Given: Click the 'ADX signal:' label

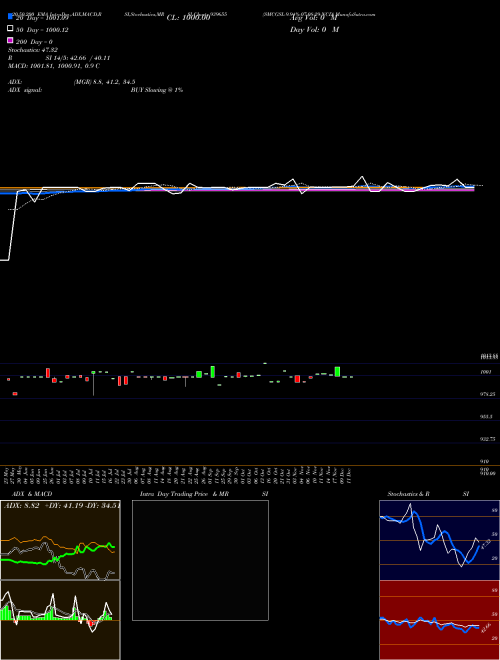Looking at the screenshot, I should coord(25,90).
